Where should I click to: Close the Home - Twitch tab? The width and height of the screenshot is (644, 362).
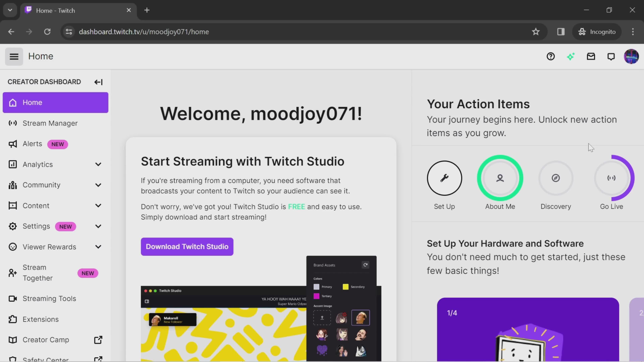129,10
